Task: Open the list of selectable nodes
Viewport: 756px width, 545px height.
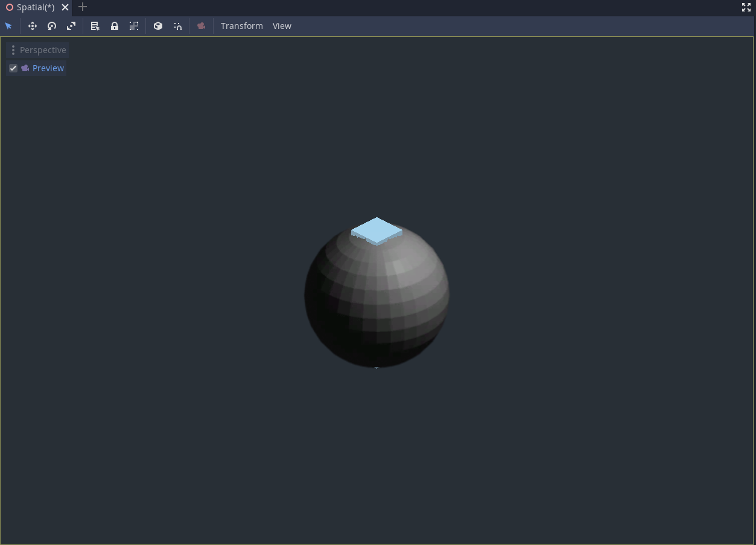Action: tap(95, 26)
